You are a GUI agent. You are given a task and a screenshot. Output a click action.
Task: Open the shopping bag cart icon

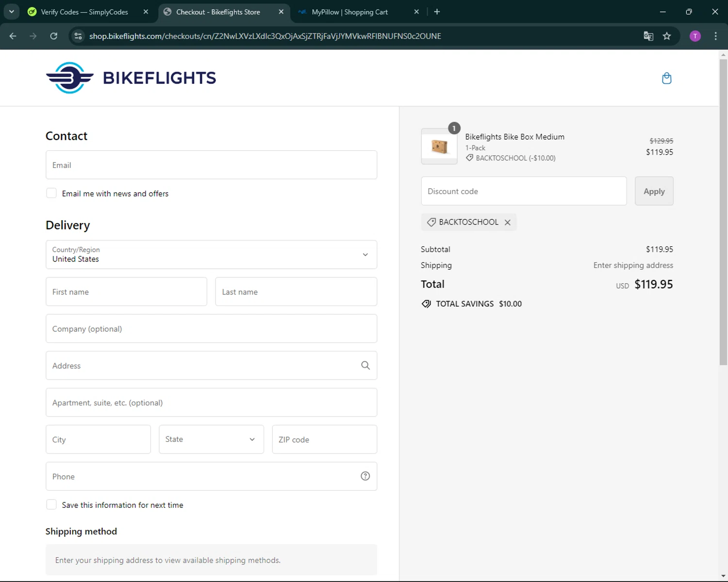pyautogui.click(x=666, y=78)
